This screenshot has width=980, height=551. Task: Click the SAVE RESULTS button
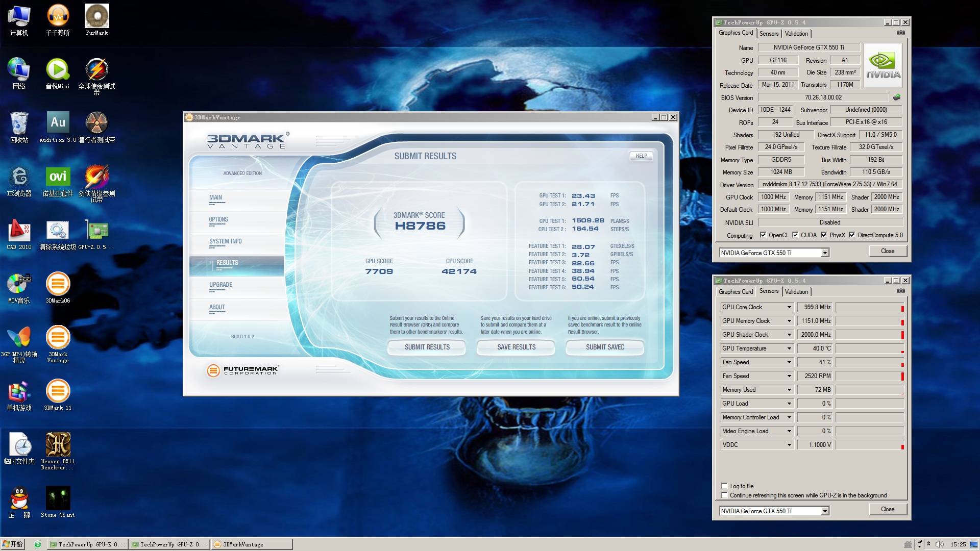point(516,347)
